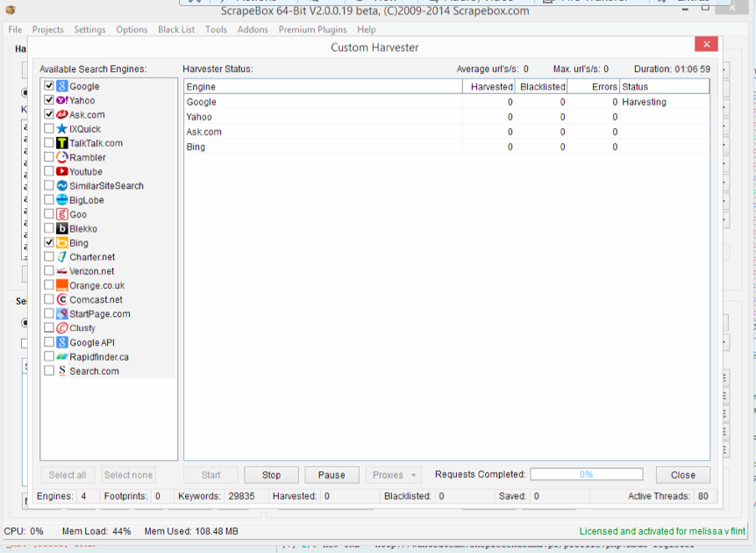Open the File menu
The image size is (756, 553).
click(15, 30)
